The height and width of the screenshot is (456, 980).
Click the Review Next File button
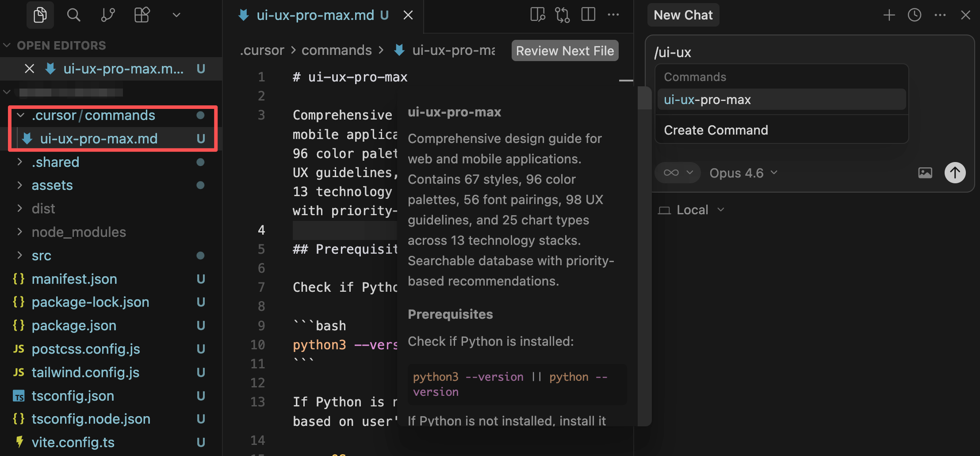tap(565, 51)
